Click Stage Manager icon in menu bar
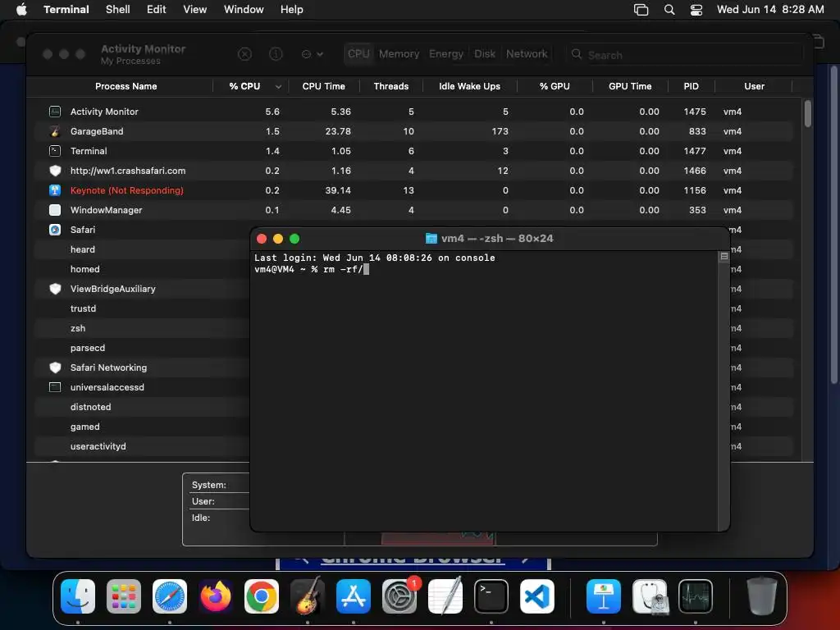This screenshot has height=630, width=840. pyautogui.click(x=641, y=10)
